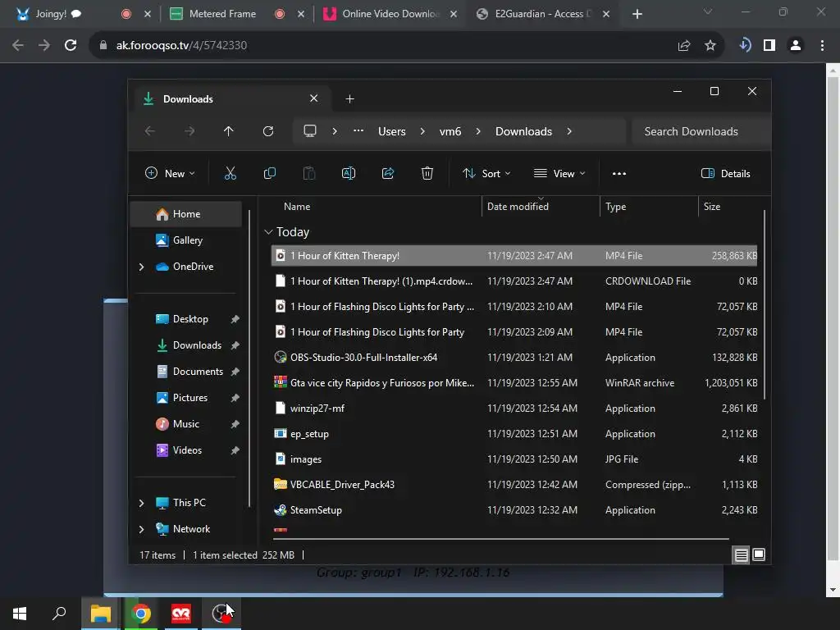Open Chrome profile avatar
Screen dimensions: 840x630
point(796,45)
